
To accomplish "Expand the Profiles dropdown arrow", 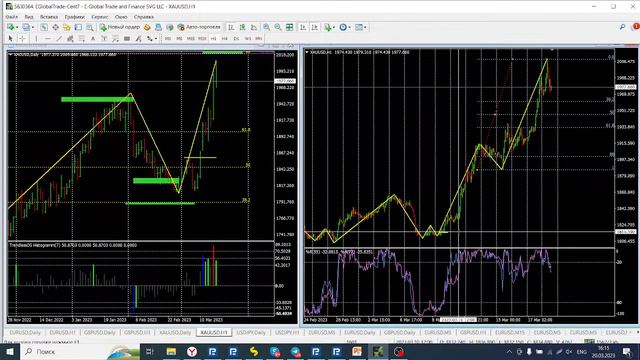I will click(32, 27).
